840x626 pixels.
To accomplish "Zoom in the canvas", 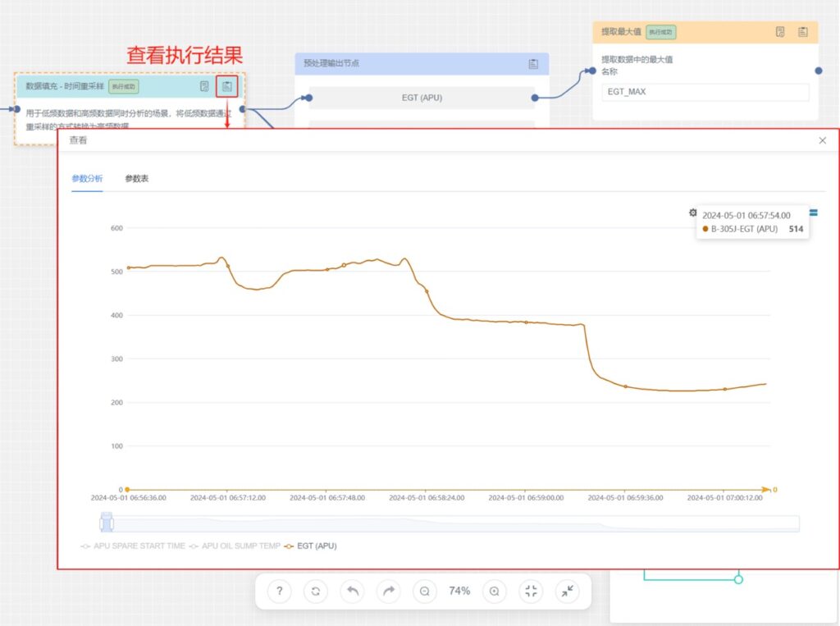I will tap(495, 592).
